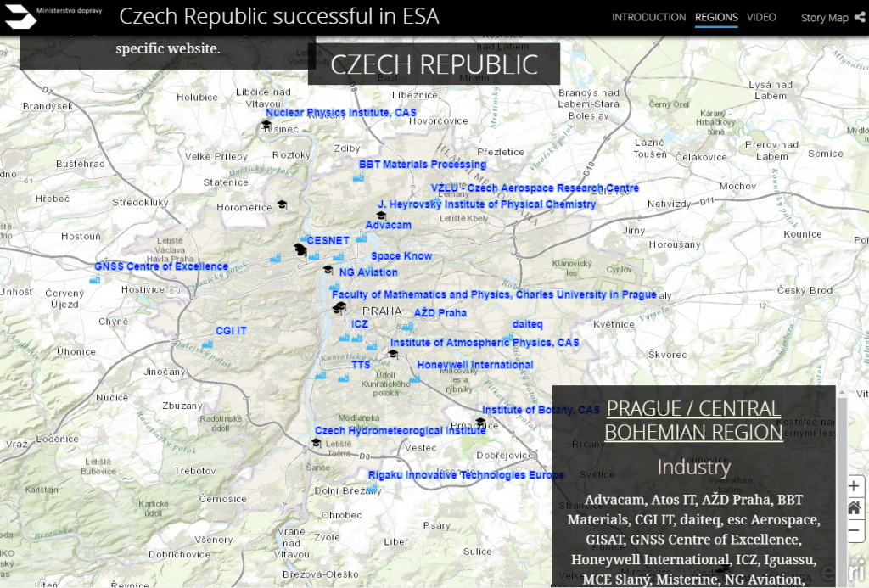Click the blue 'NG Aviation' map label
Image resolution: width=869 pixels, height=588 pixels.
pyautogui.click(x=368, y=272)
